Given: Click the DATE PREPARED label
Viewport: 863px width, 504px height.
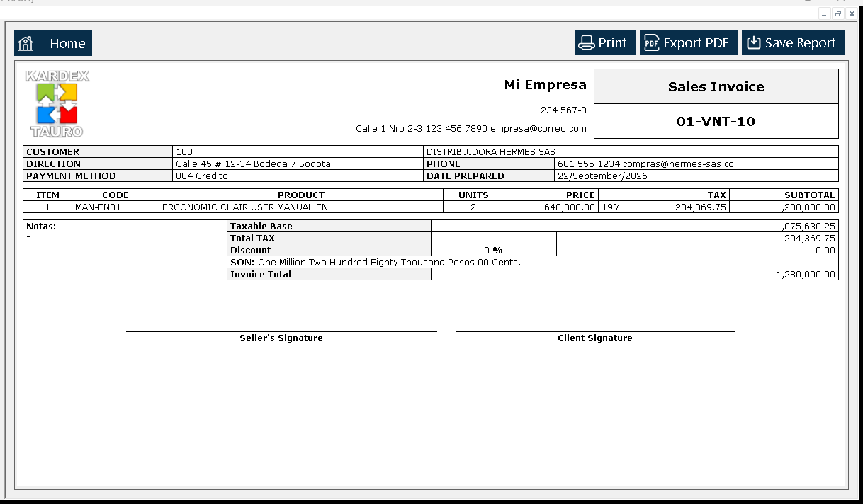Looking at the screenshot, I should 466,176.
